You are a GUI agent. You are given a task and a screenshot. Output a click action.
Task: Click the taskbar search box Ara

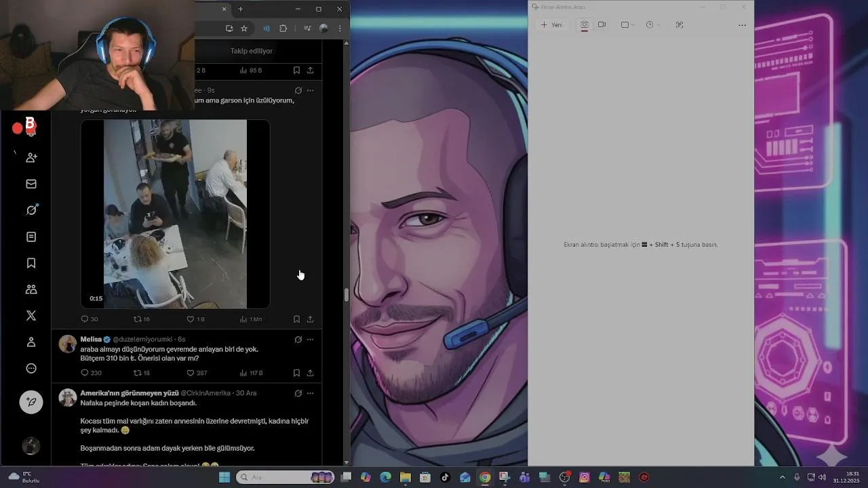click(285, 477)
